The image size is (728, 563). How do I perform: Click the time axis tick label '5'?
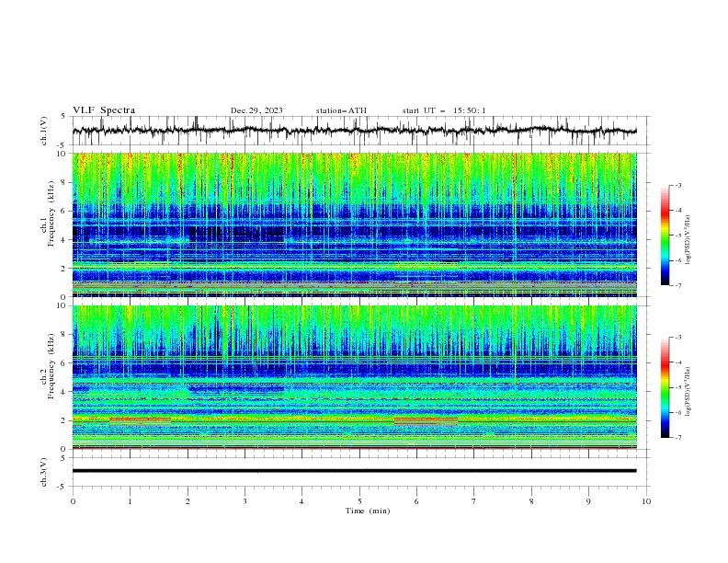coord(359,501)
